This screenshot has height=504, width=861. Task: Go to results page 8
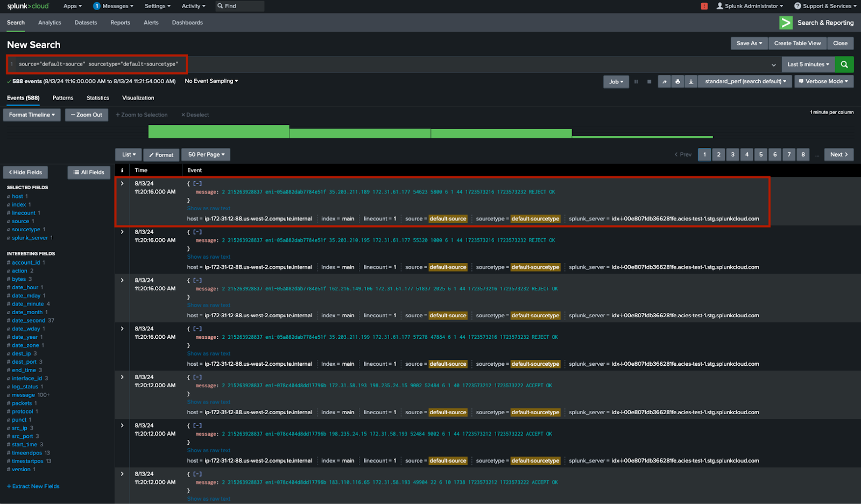803,155
